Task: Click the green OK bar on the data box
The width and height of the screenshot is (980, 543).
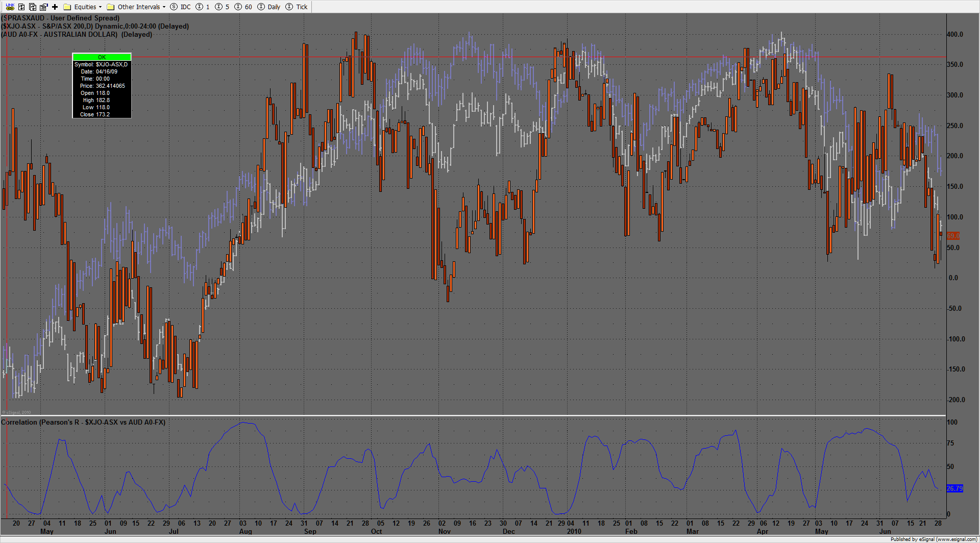Action: pyautogui.click(x=102, y=57)
